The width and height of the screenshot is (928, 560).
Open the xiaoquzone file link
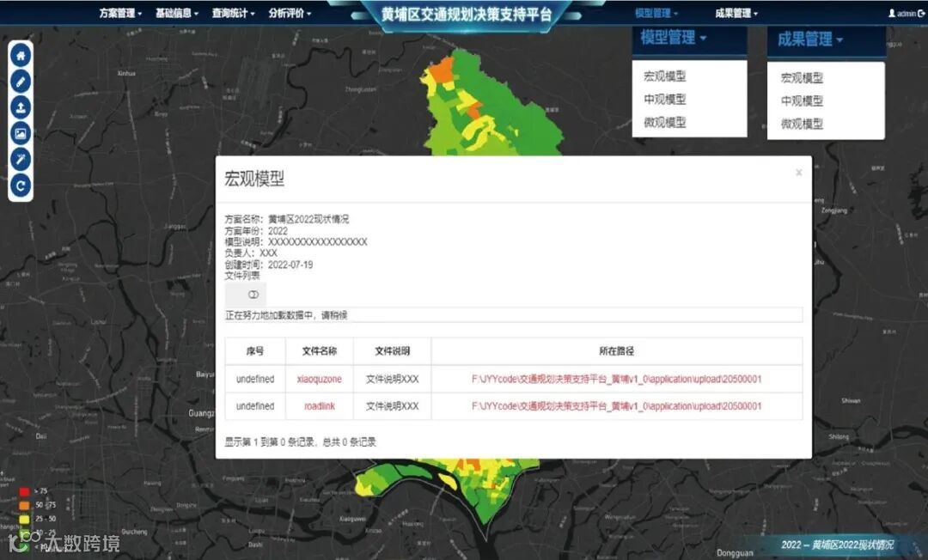[320, 379]
